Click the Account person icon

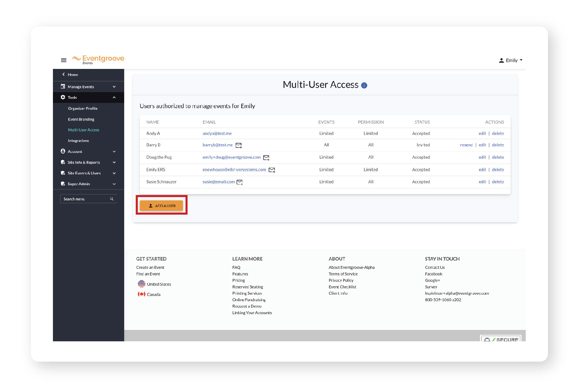pos(63,151)
